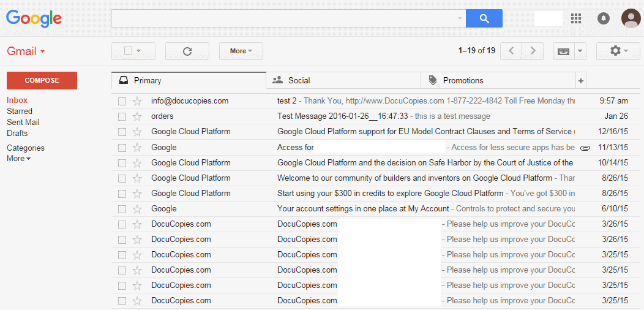The height and width of the screenshot is (310, 644).
Task: Switch to the Social tab
Action: (x=299, y=80)
